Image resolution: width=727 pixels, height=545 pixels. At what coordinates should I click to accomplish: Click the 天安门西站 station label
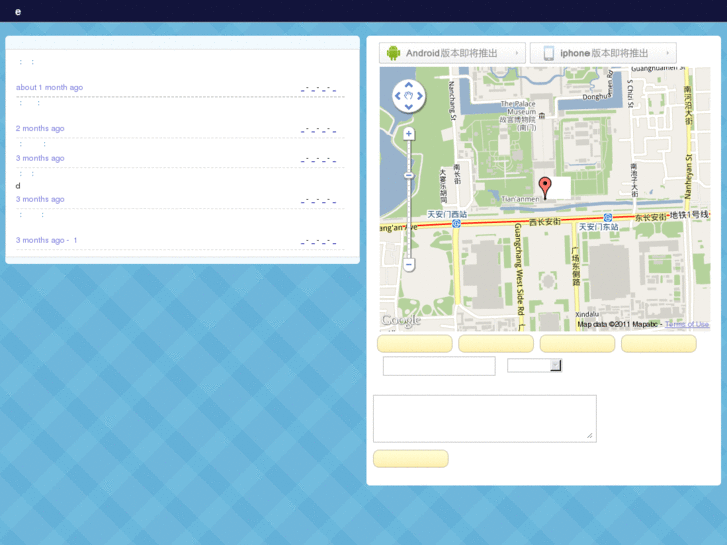447,214
